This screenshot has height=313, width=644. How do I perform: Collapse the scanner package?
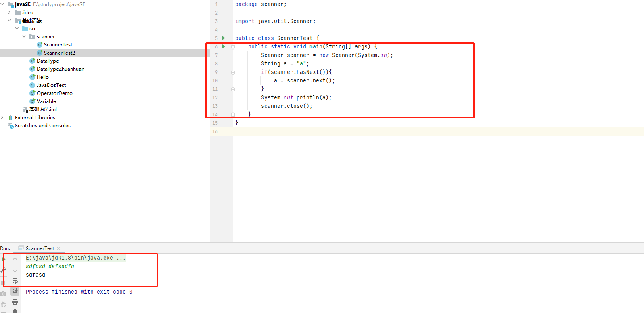point(24,37)
